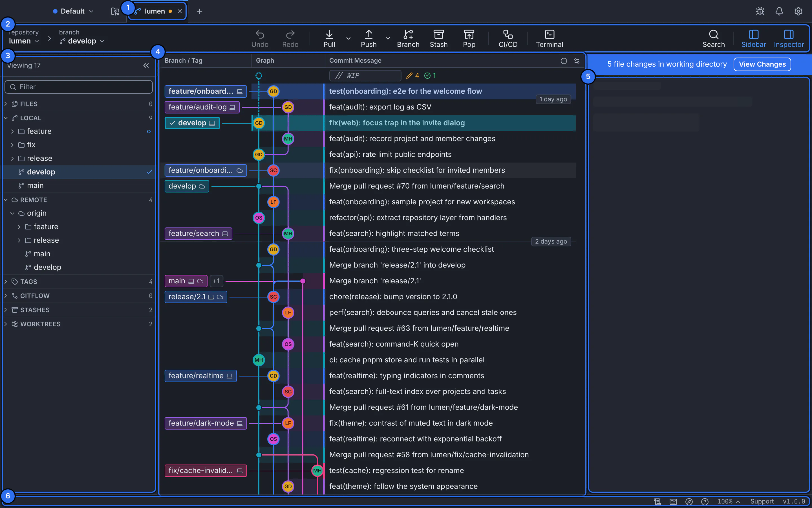The height and width of the screenshot is (508, 812).
Task: Open the Default workspace dropdown
Action: (74, 11)
